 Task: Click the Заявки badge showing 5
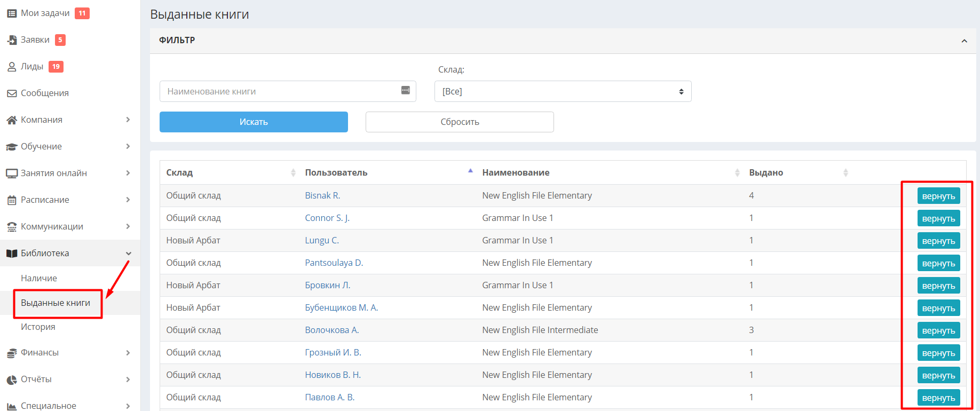click(60, 40)
